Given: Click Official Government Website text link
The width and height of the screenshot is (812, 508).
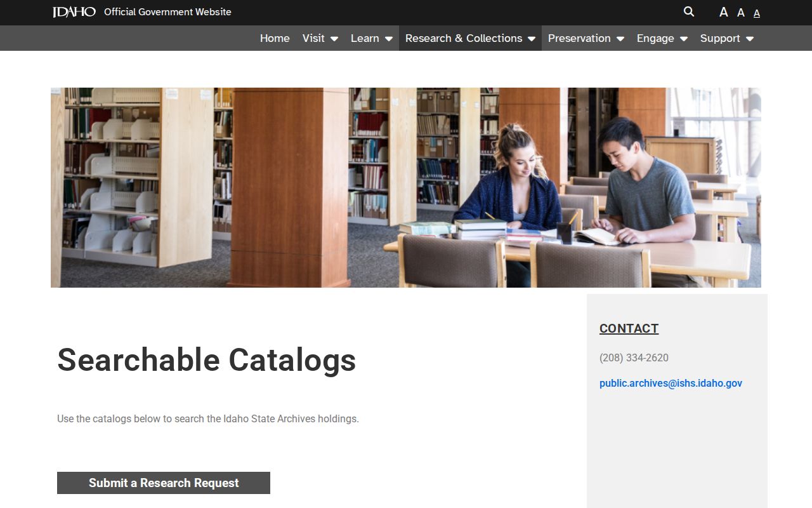Looking at the screenshot, I should pos(167,12).
